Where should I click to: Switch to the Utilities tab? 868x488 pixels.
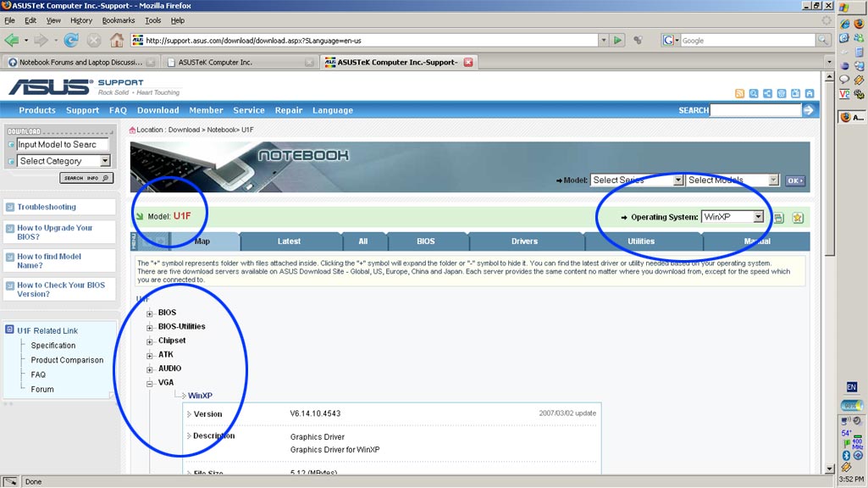641,241
